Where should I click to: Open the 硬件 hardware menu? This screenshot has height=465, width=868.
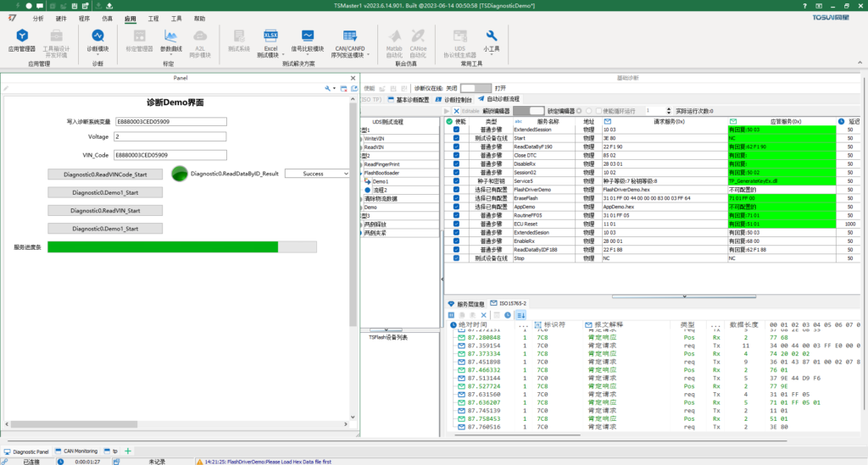coord(61,18)
